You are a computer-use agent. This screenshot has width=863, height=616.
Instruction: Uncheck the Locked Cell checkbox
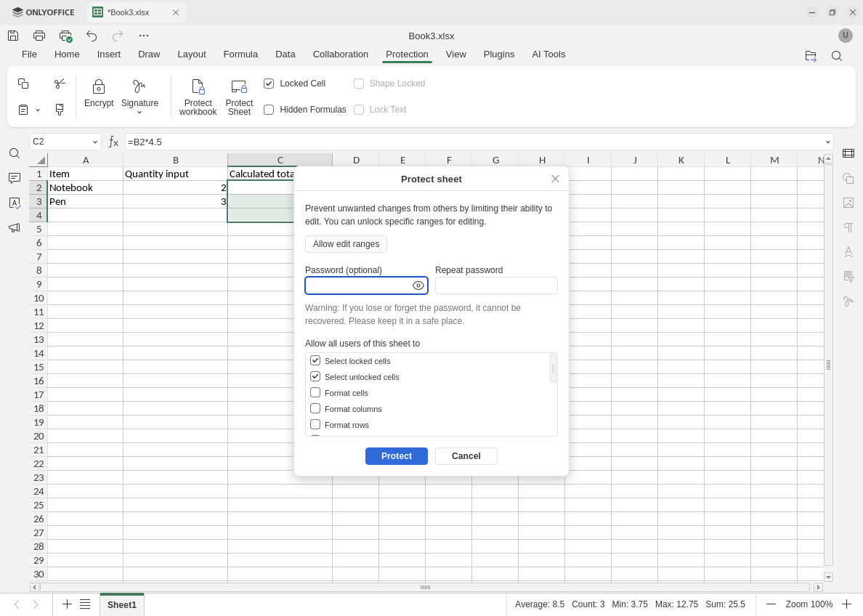[269, 83]
